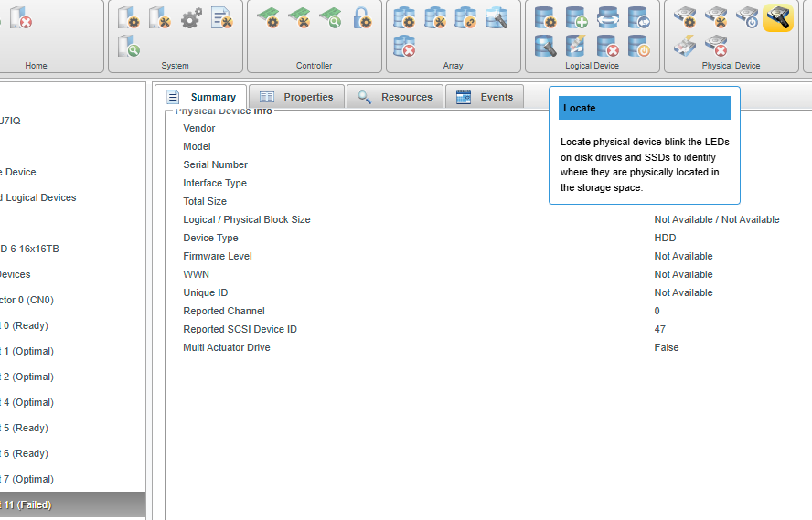
Task: Click the logical device expand arrows icon
Action: [607, 17]
